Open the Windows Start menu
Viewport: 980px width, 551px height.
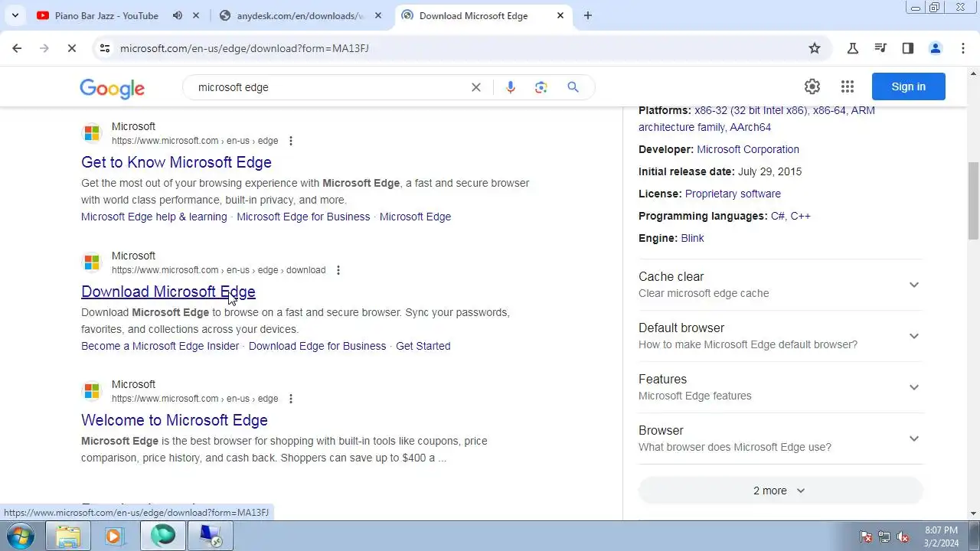[21, 536]
